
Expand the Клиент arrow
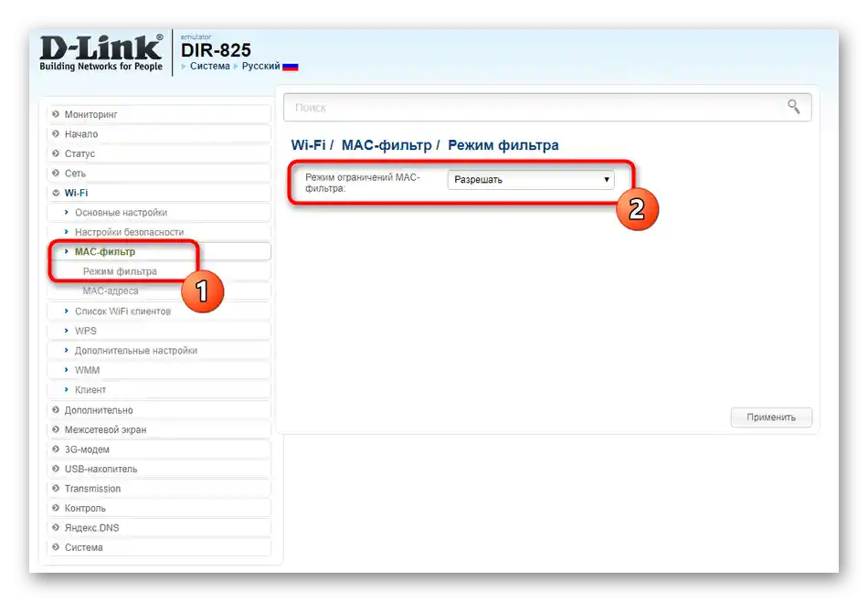[x=67, y=389]
